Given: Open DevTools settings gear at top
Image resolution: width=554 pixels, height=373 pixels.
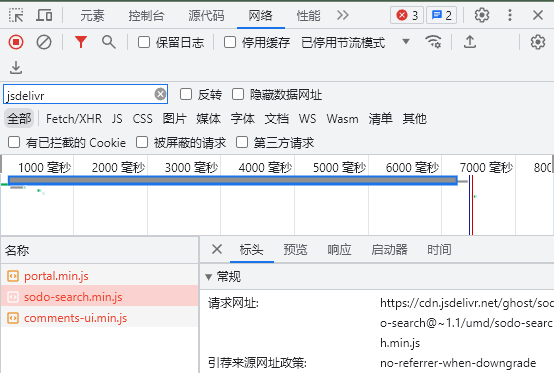Looking at the screenshot, I should 482,15.
